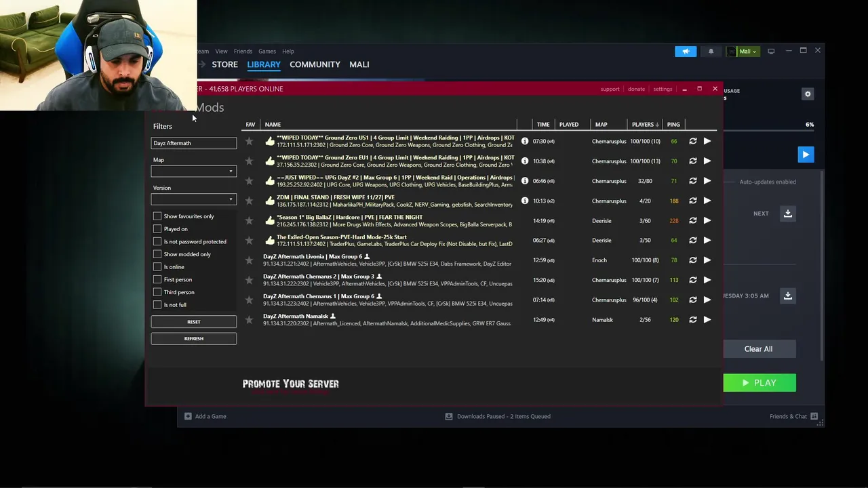Favorite the Ground Zero EU1 server star
Screen dimensions: 868x488
click(249, 161)
